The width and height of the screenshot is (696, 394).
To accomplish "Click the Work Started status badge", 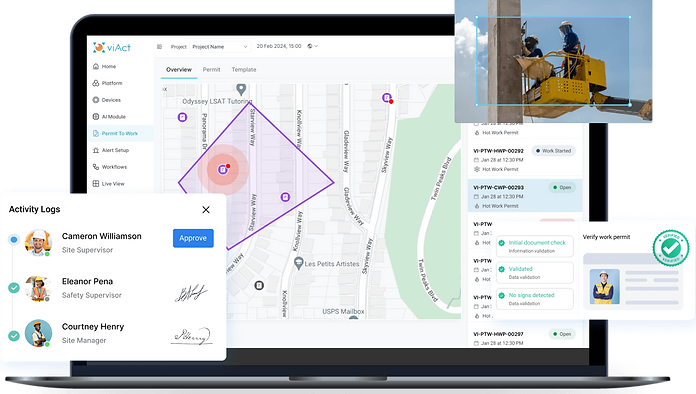I will click(554, 151).
